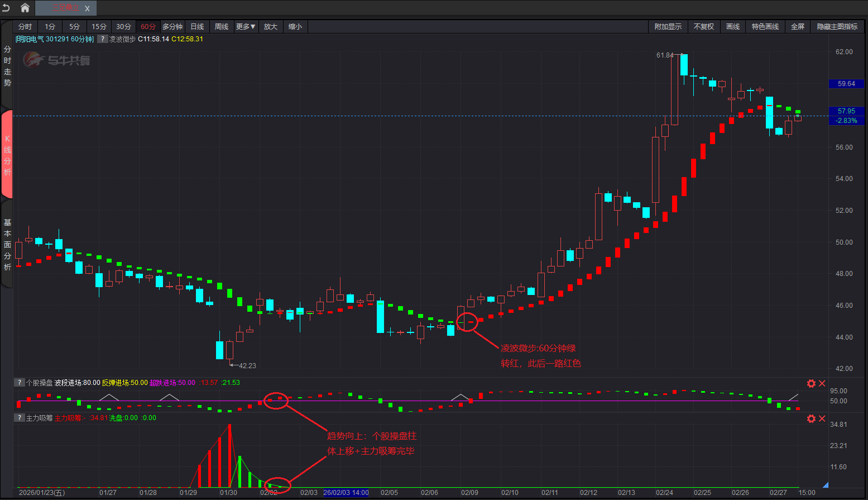Toggle 全屏 fullscreen mode
Screen dimensions: 868x500
point(797,27)
